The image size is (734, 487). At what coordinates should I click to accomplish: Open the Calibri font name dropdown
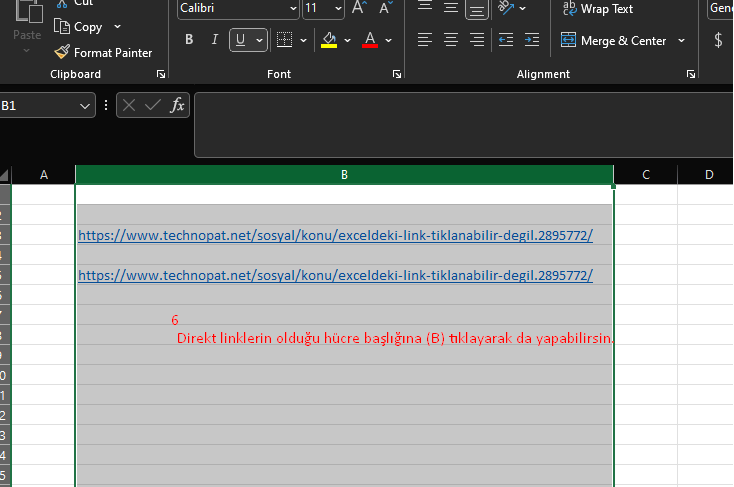coord(294,8)
